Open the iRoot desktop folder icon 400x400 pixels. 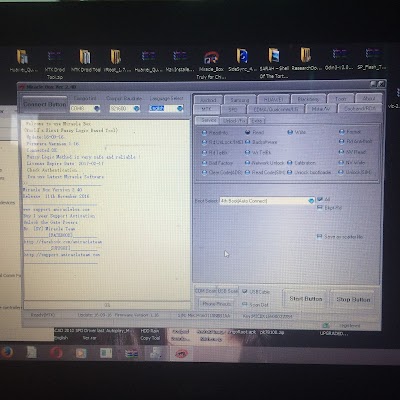(116, 61)
